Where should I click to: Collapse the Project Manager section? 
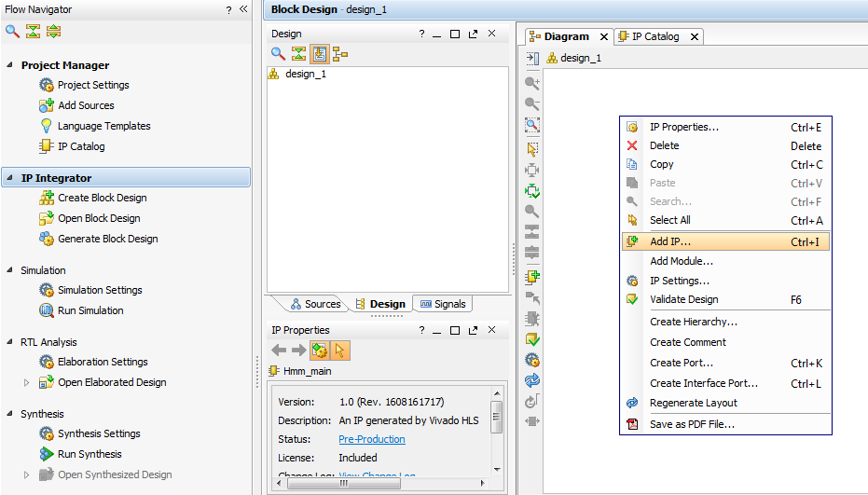coord(9,64)
